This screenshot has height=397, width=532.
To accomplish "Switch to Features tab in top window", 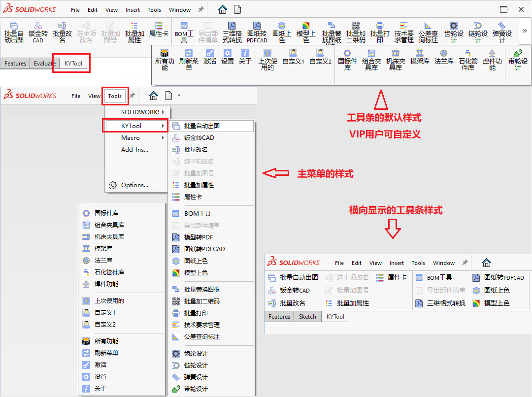I will pyautogui.click(x=15, y=64).
